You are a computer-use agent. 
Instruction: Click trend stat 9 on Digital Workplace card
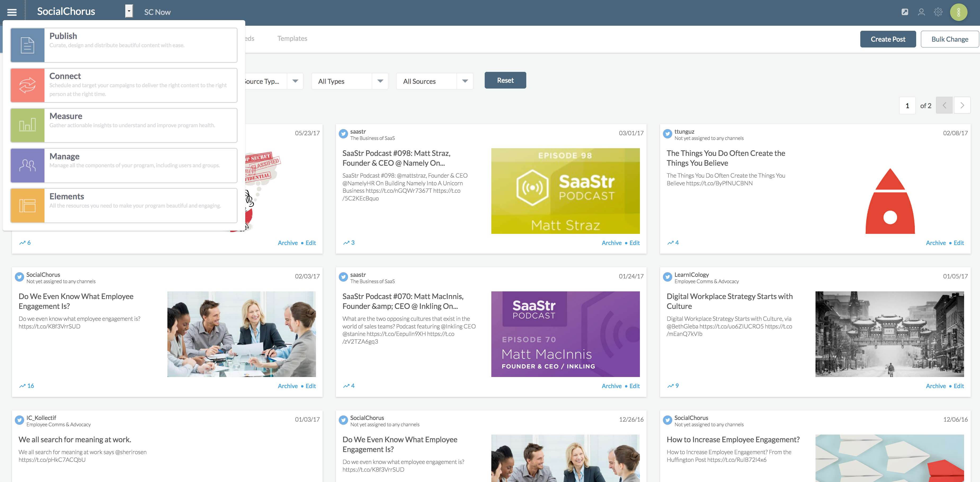[673, 386]
